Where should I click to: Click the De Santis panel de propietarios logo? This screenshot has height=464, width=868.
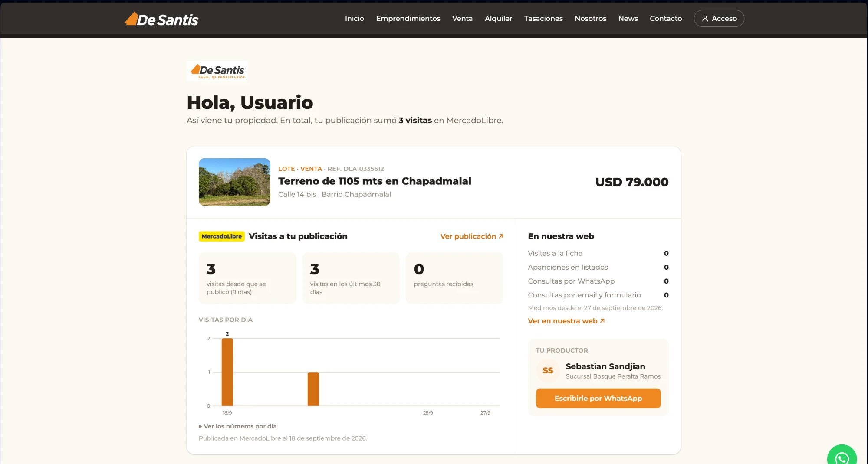(217, 71)
